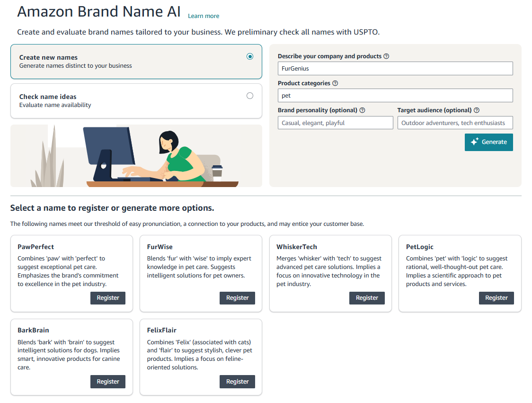Register the WhiskerTech brand name
The height and width of the screenshot is (403, 532).
pyautogui.click(x=366, y=298)
